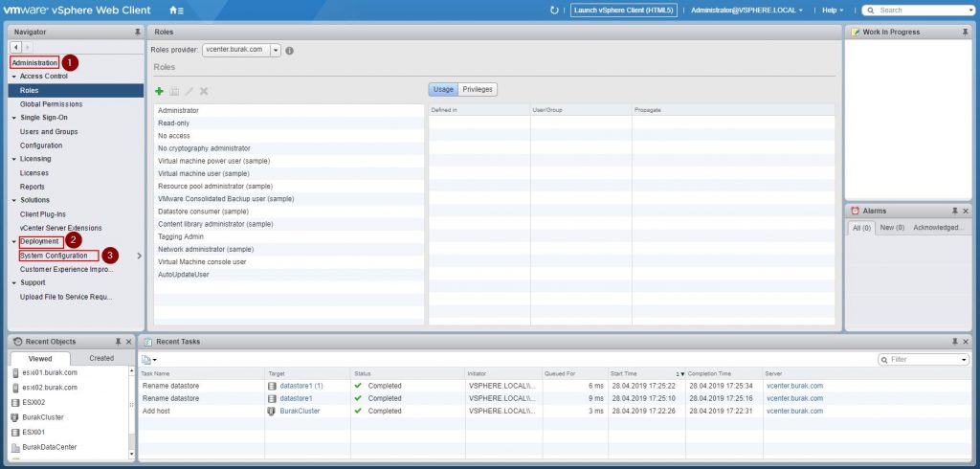Open Licenses in Navigator
Viewport: 980px width, 469px height.
coord(33,173)
